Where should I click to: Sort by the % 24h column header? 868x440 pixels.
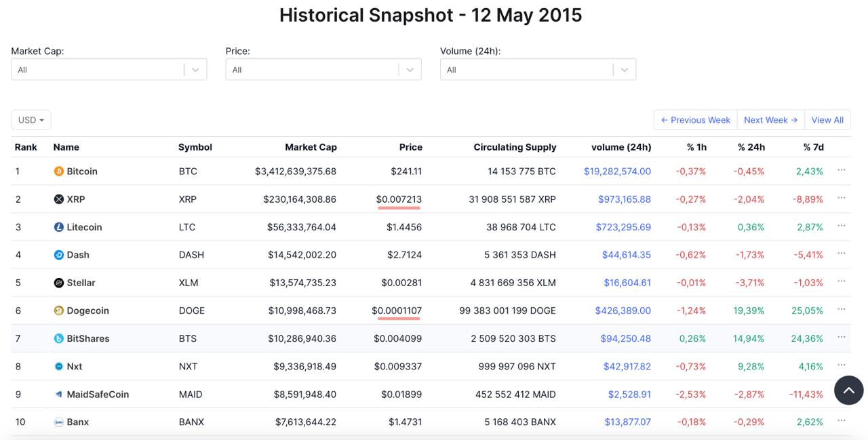tap(751, 147)
